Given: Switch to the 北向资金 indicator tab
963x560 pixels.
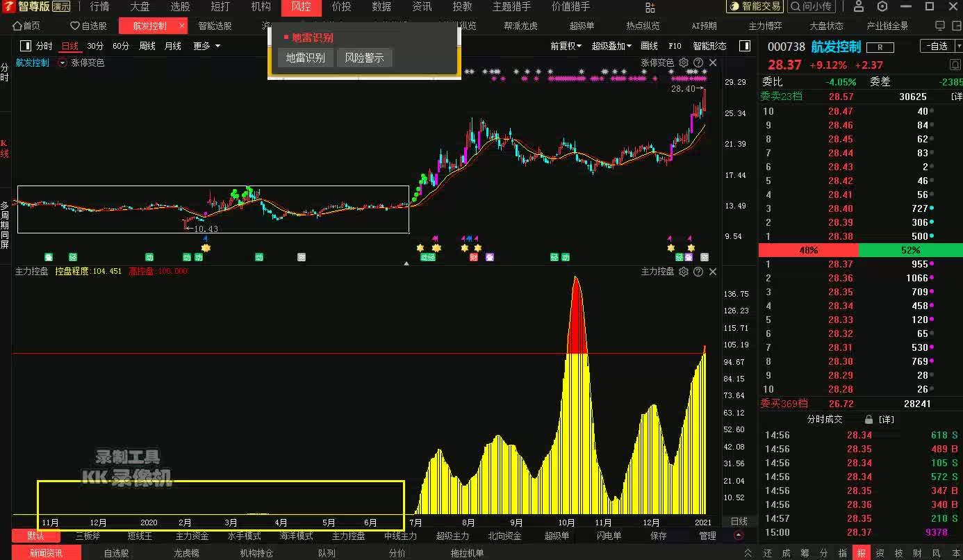Looking at the screenshot, I should (504, 536).
